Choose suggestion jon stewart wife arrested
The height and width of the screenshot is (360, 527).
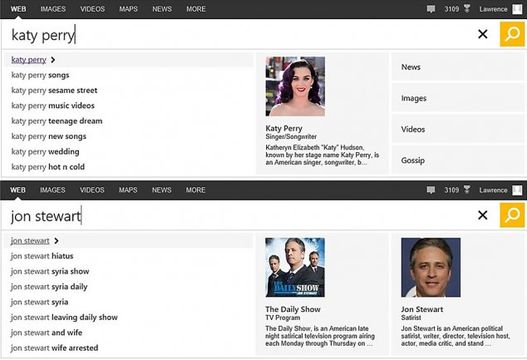click(54, 348)
